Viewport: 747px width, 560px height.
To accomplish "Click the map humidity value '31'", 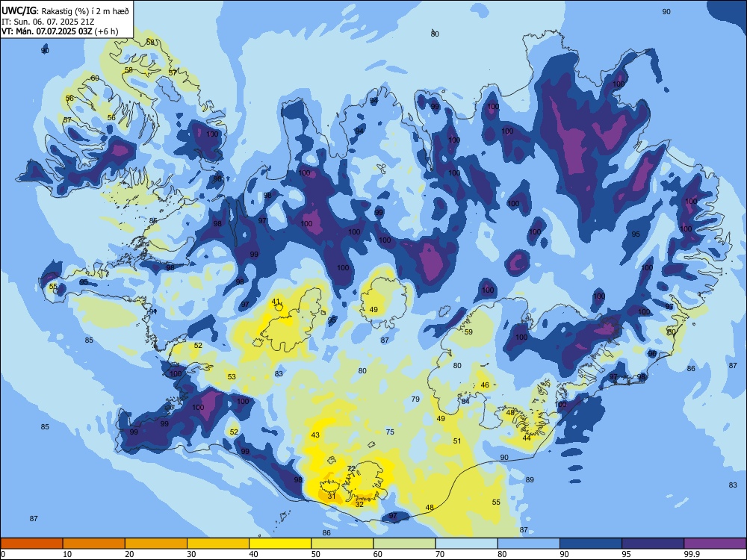I will (332, 497).
